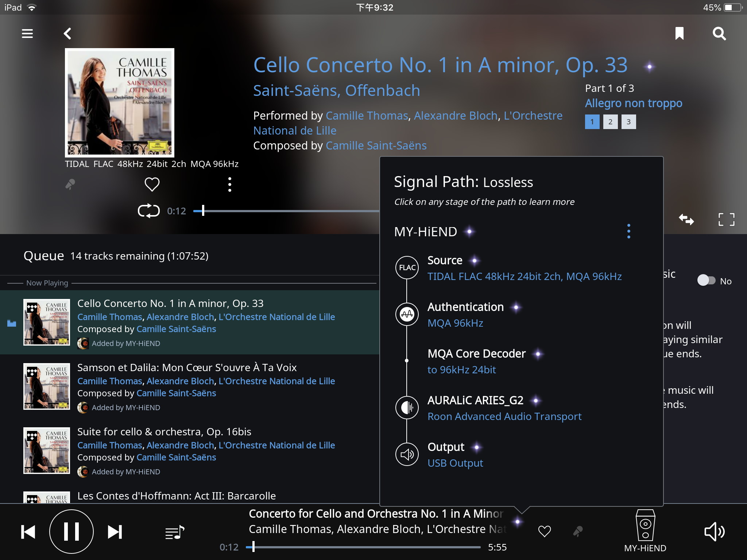Click the bottom playback progress bar
747x560 pixels.
pos(363,547)
